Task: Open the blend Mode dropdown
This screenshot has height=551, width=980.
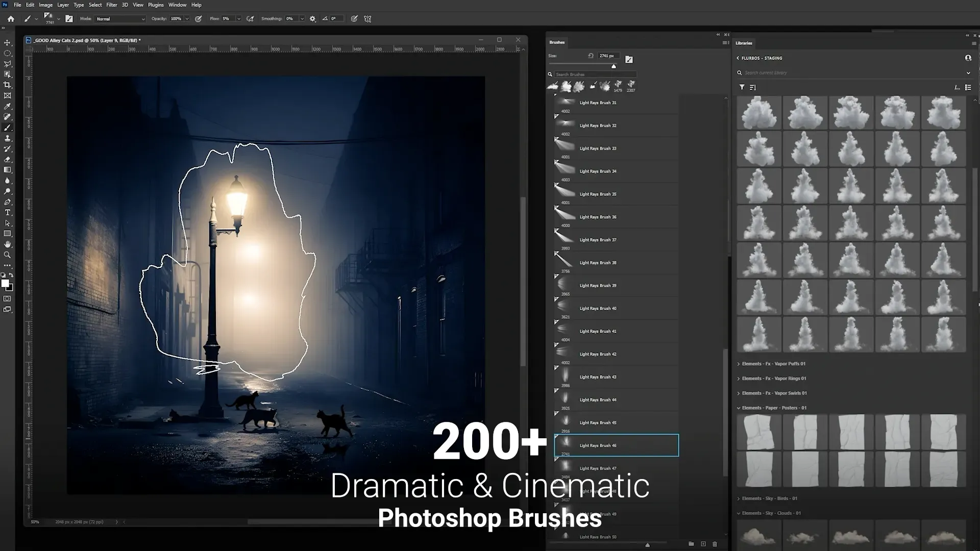Action: click(x=120, y=19)
